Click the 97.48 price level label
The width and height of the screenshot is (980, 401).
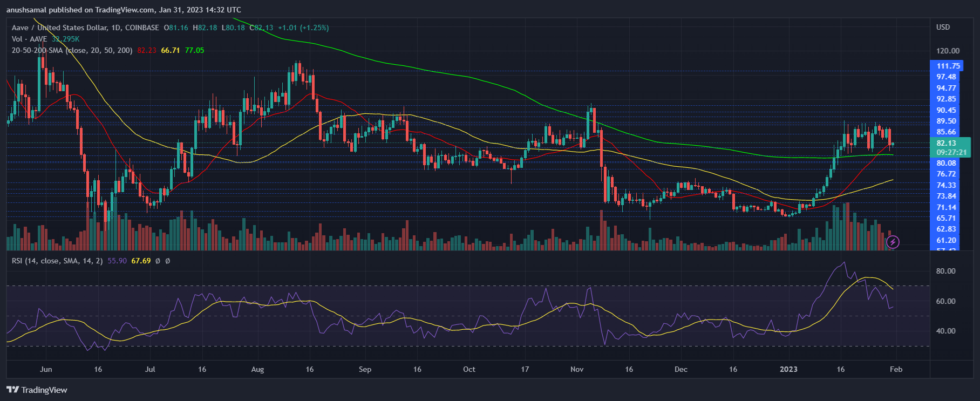pos(946,77)
